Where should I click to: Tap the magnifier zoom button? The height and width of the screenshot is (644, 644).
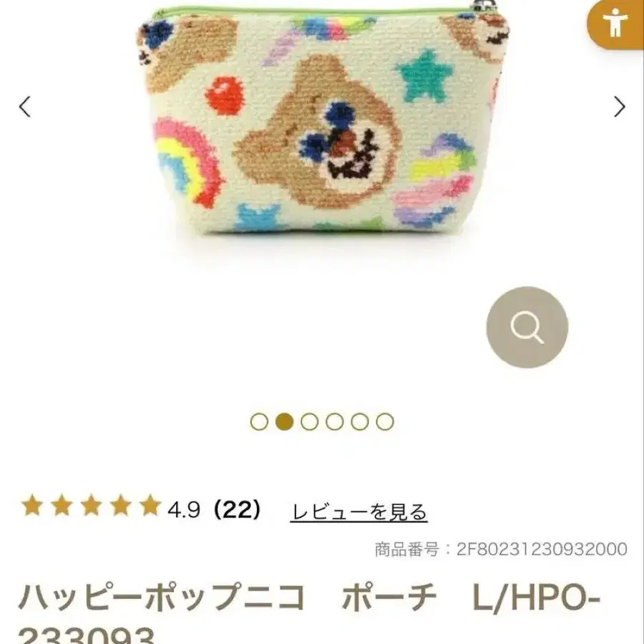pos(527,327)
